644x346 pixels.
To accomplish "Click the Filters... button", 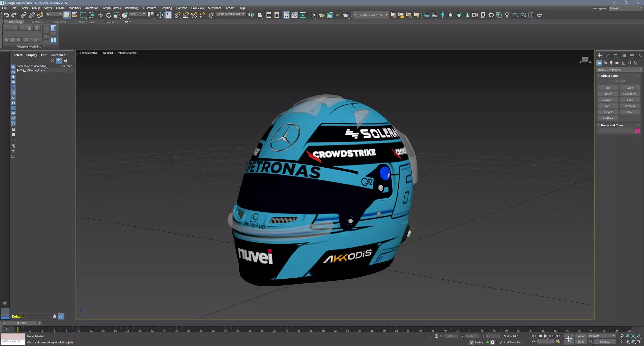I will click(x=605, y=342).
